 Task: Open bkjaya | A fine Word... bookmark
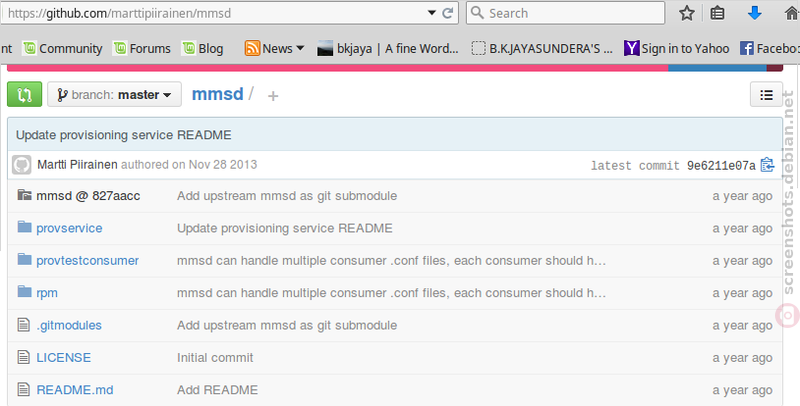[388, 48]
